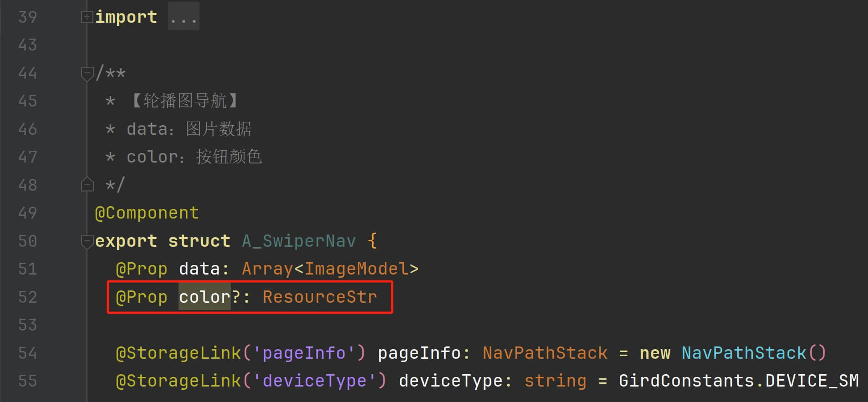Click line number 52 in gutter
868x402 pixels.
point(27,297)
